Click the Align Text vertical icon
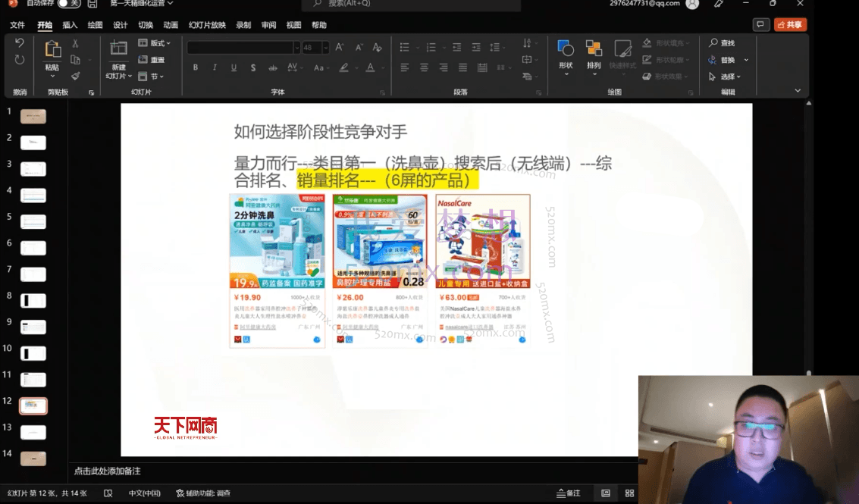 click(528, 60)
